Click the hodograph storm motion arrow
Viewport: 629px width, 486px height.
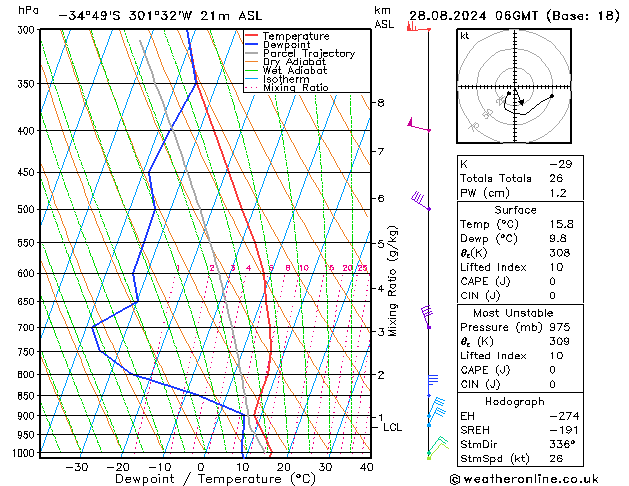click(x=518, y=97)
